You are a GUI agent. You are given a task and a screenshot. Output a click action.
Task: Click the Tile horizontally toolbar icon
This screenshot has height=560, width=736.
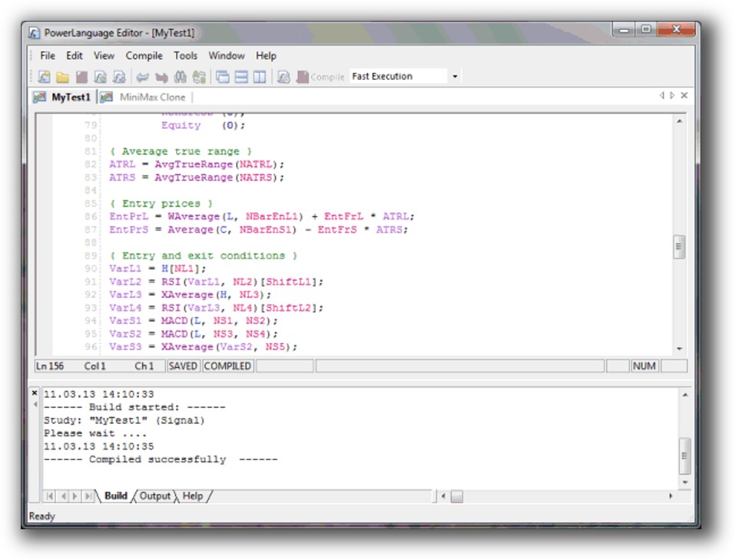241,77
